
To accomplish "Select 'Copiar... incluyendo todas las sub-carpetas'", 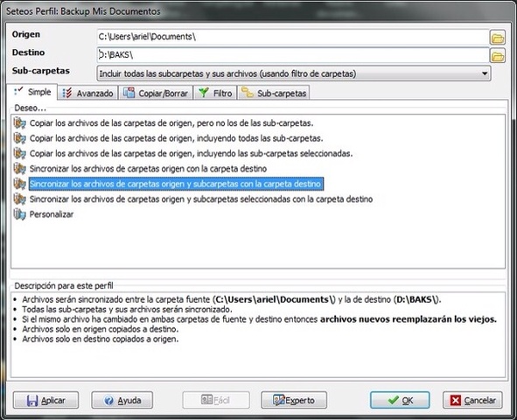I will (176, 138).
